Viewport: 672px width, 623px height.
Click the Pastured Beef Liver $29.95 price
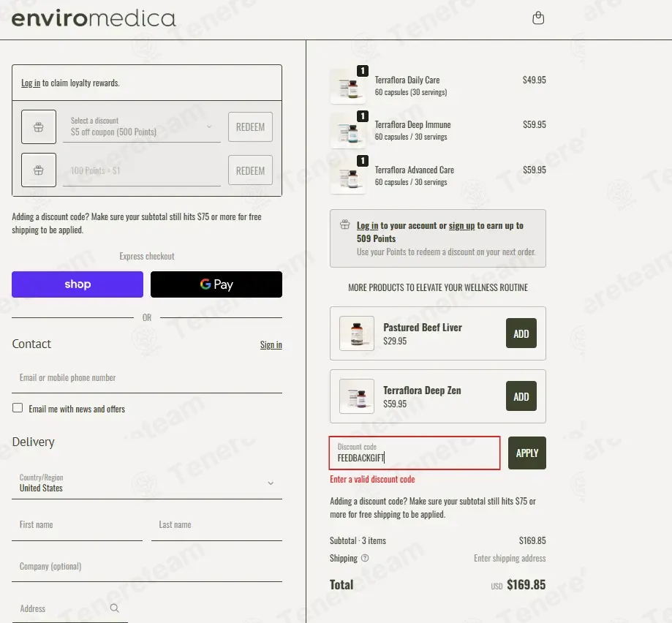point(395,341)
